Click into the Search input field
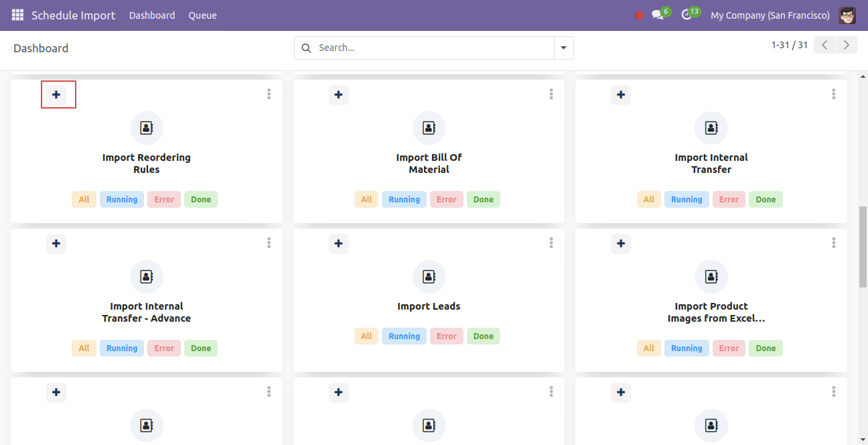This screenshot has width=868, height=445. click(434, 48)
